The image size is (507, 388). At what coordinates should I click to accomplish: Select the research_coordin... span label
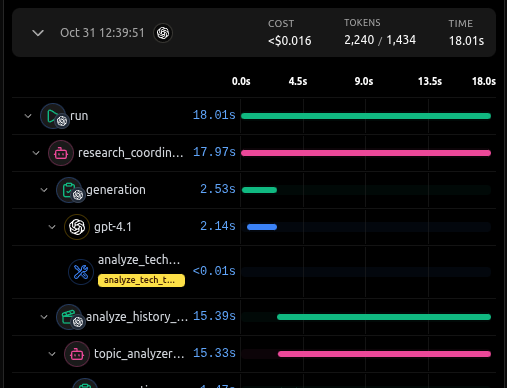tap(131, 153)
